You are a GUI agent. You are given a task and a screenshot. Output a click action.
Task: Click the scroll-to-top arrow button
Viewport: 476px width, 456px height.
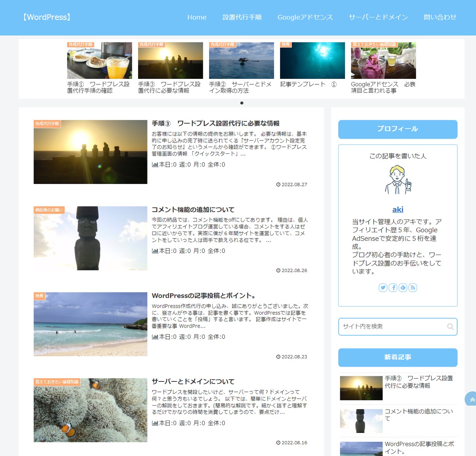point(471,399)
